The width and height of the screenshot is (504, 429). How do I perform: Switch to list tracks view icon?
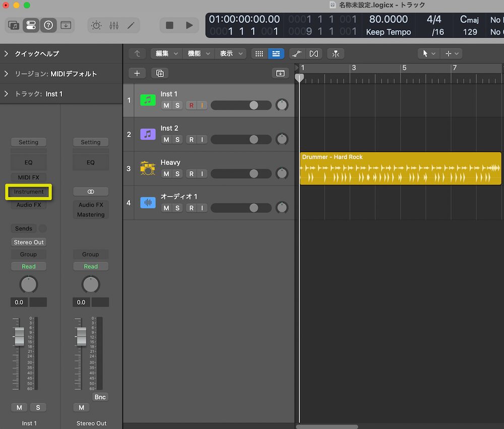pos(276,53)
